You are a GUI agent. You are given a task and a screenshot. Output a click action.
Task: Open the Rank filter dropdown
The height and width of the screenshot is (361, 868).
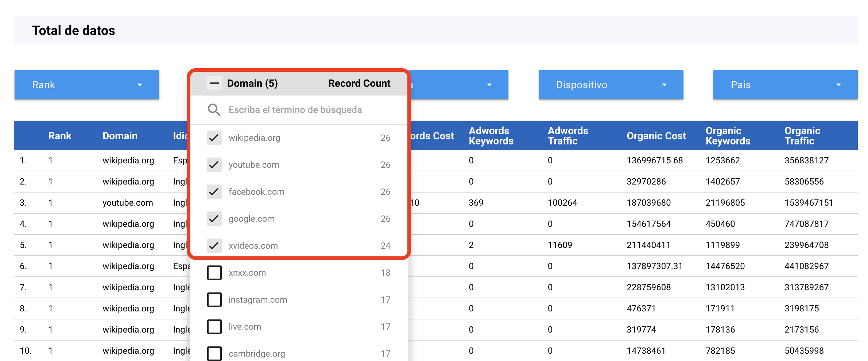click(87, 85)
